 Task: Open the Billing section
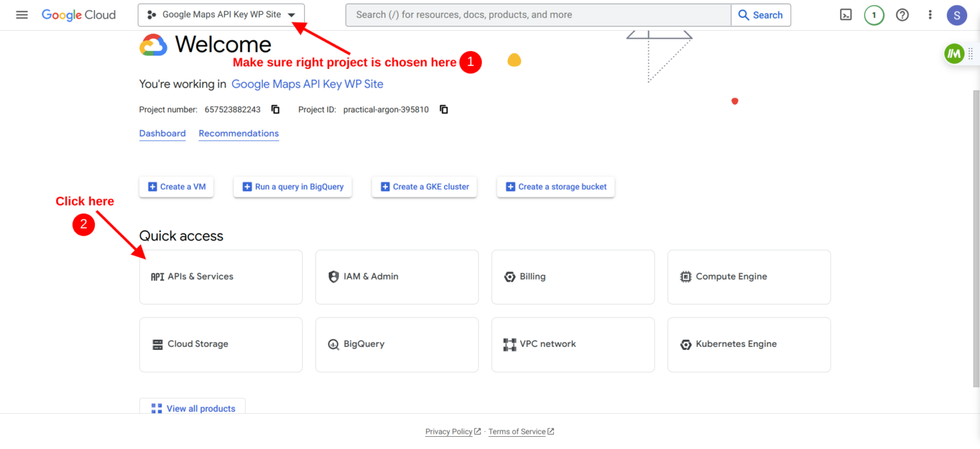click(x=572, y=277)
